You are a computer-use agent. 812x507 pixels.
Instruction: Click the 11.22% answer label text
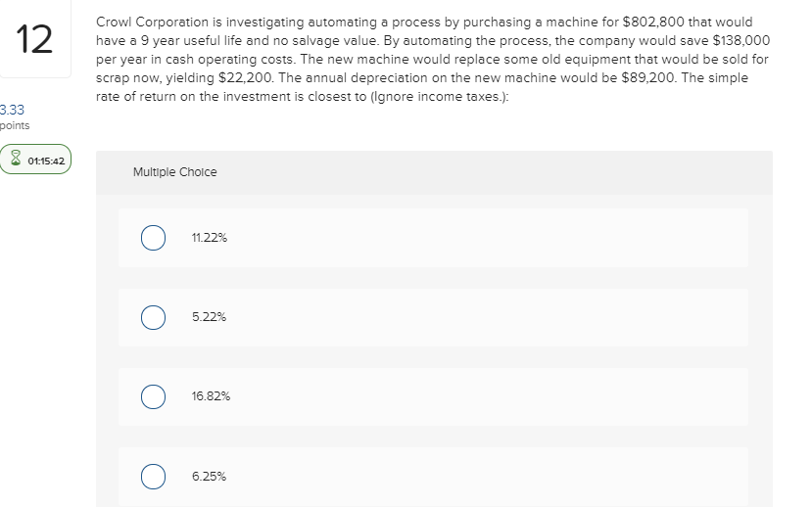210,238
